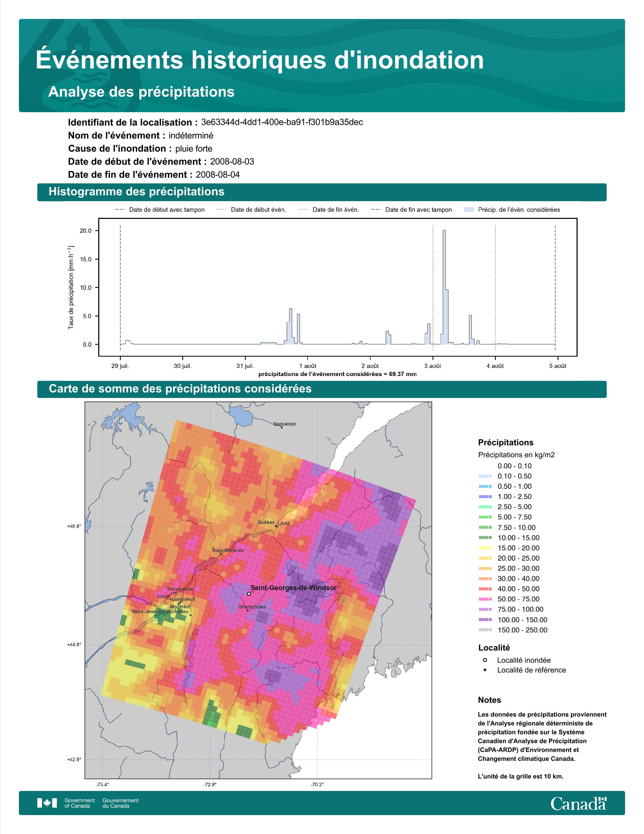This screenshot has height=834, width=644.
Task: Click the Date de début avec tampon legend entry
Action: pos(160,210)
